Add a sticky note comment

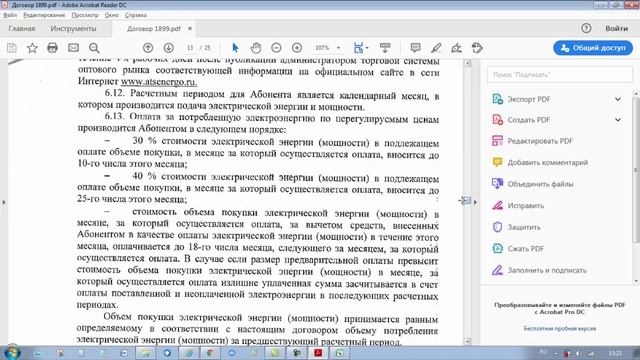(x=416, y=48)
